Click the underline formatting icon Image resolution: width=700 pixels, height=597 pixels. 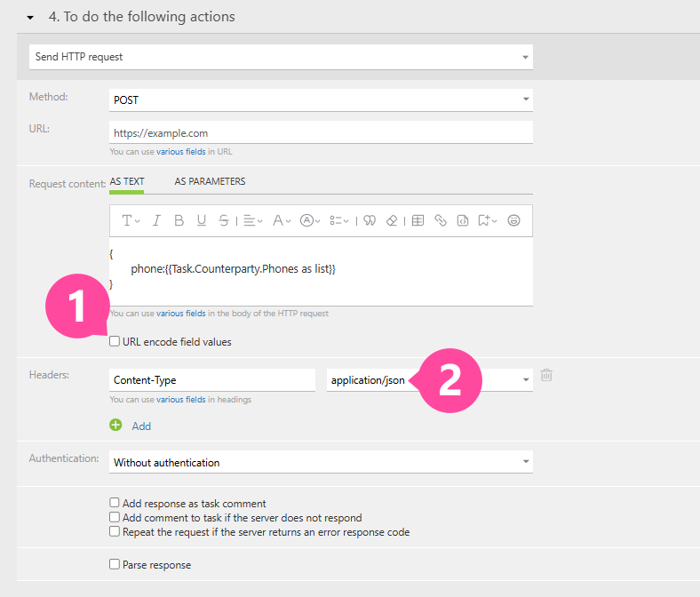click(x=202, y=220)
